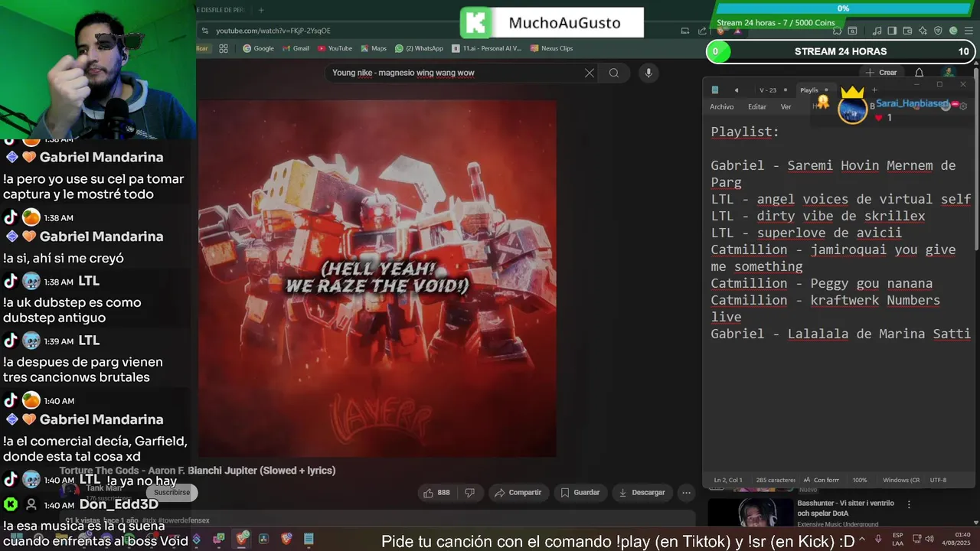The image size is (980, 551).
Task: Click the site settings icon in address bar
Action: [x=204, y=31]
